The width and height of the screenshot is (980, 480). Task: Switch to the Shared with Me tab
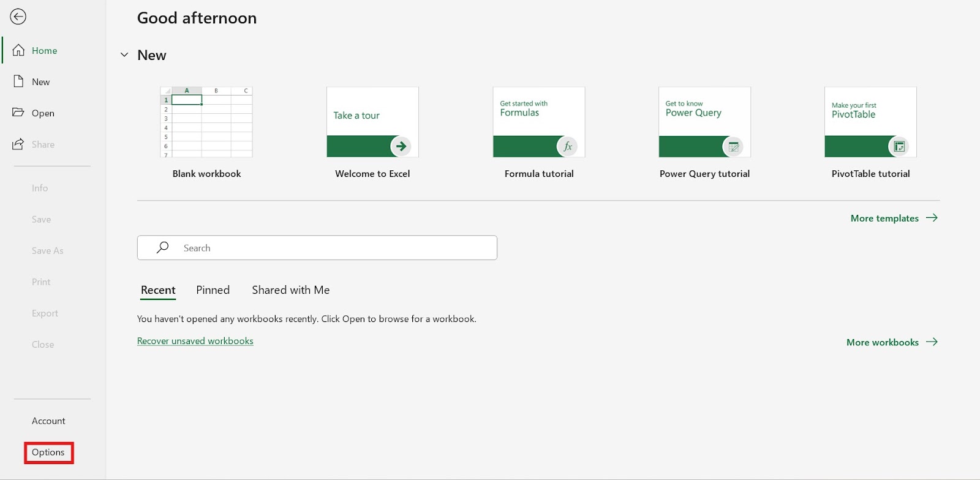291,290
